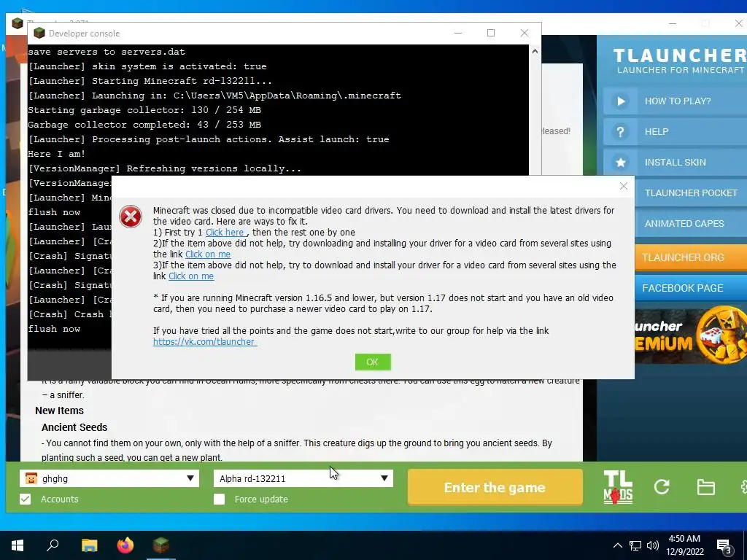Screen dimensions: 747x560
Task: Click the Developer console title bar grass block icon
Action: [39, 33]
